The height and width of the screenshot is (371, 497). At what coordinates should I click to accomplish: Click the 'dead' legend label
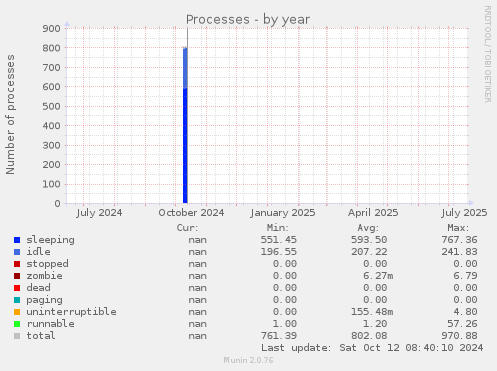click(38, 288)
